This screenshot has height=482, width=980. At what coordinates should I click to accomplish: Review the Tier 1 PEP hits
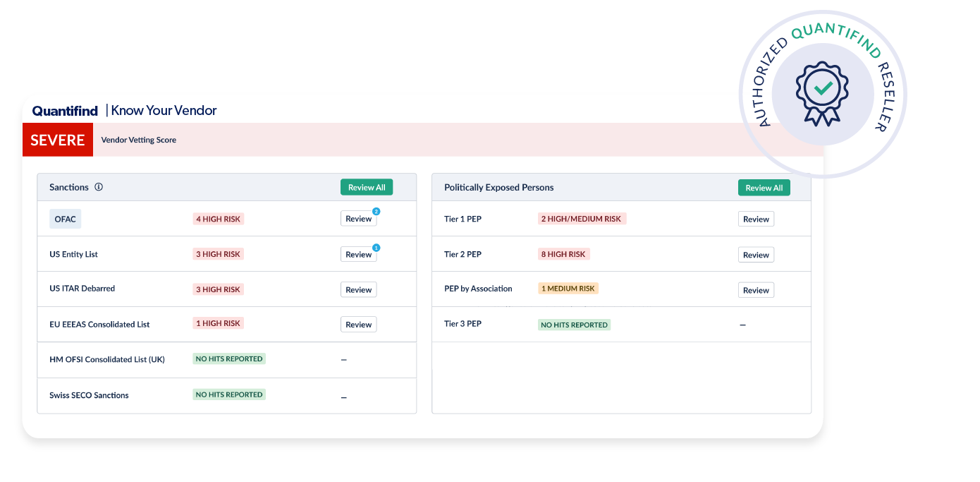756,219
